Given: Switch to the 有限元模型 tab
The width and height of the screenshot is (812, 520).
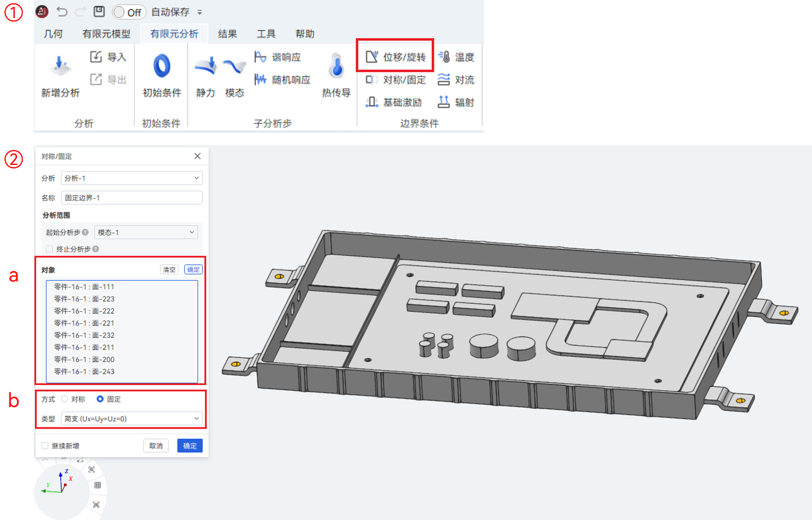Looking at the screenshot, I should point(106,34).
